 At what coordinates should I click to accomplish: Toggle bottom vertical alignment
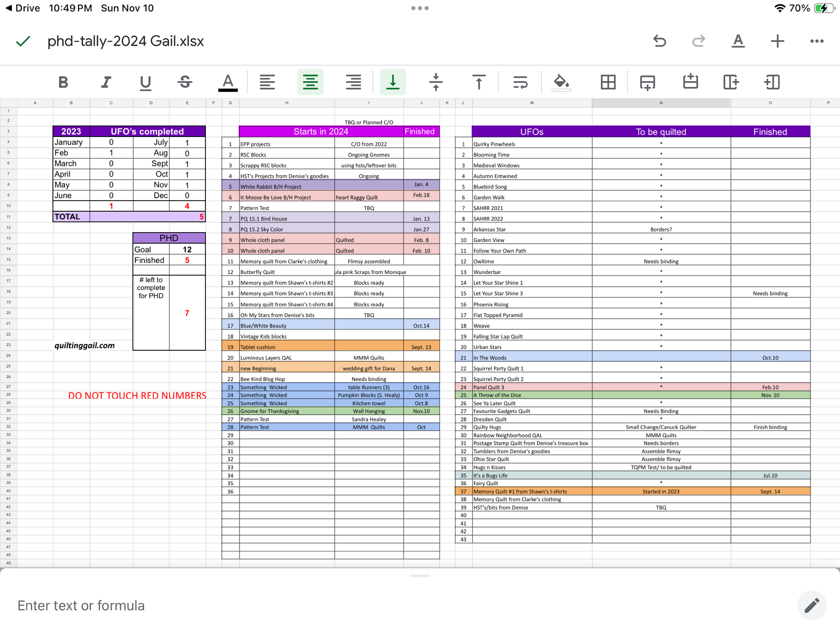coord(393,82)
